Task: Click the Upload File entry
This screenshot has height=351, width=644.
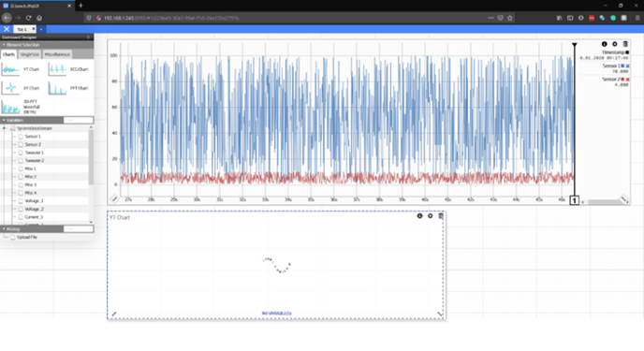Action: pyautogui.click(x=27, y=238)
